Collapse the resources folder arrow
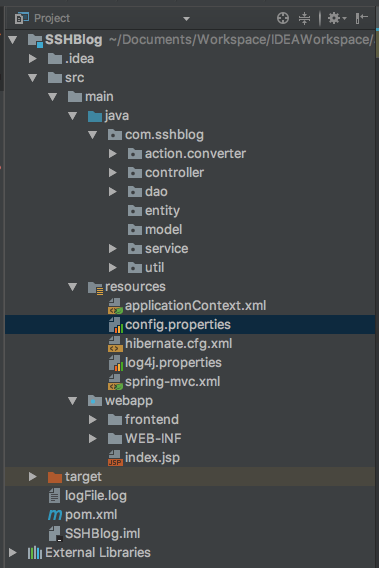This screenshot has width=379, height=568. coord(72,287)
